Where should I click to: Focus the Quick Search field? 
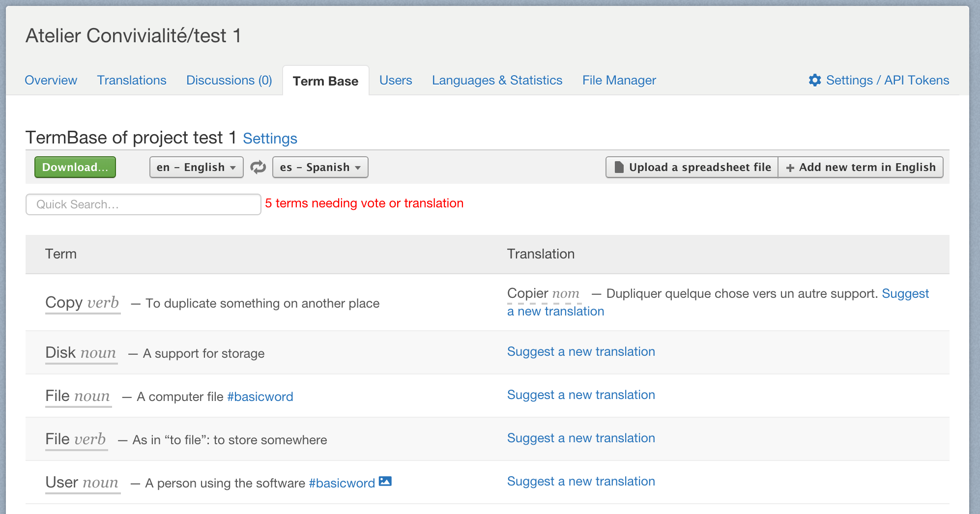click(x=143, y=204)
